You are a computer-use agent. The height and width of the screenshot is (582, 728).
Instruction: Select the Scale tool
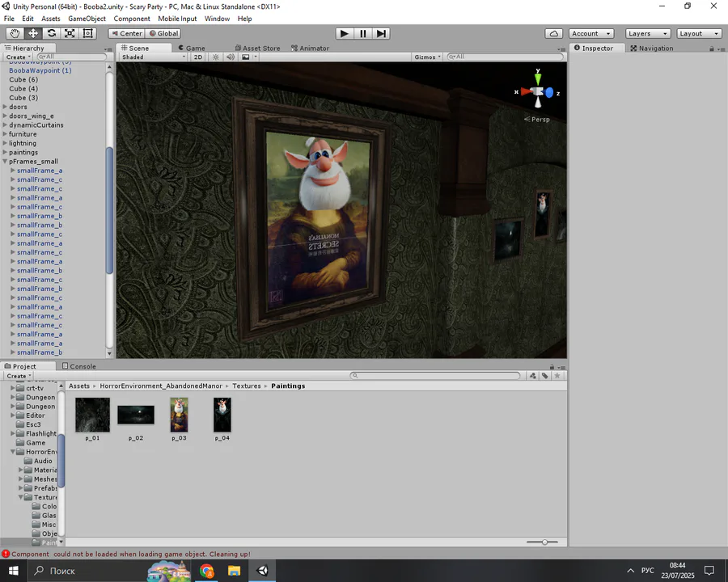pos(70,33)
